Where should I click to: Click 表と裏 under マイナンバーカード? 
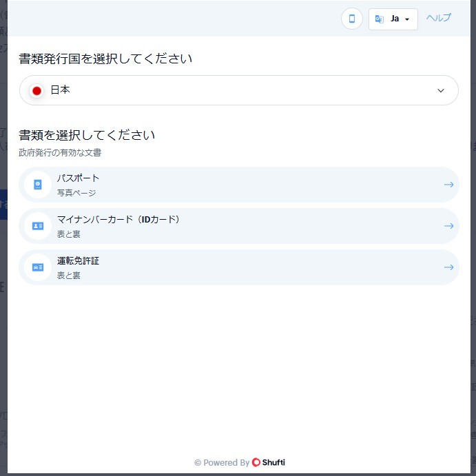tap(69, 234)
